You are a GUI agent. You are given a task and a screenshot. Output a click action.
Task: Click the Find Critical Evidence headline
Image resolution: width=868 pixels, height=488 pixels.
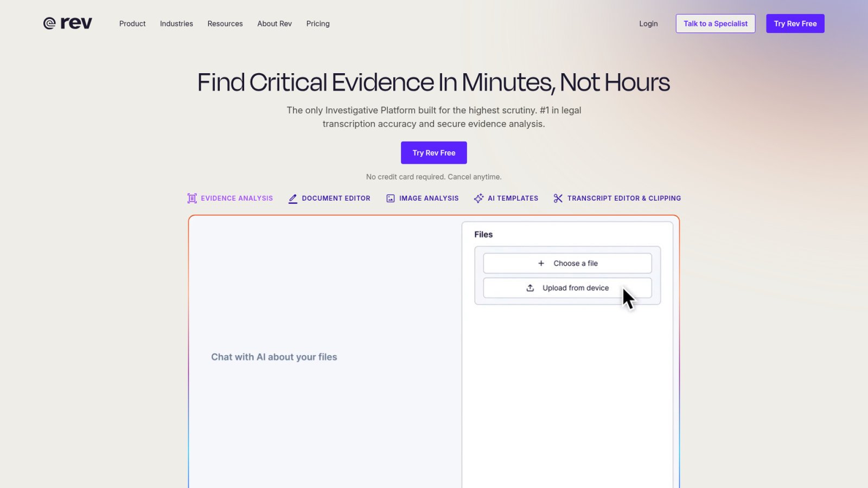point(434,82)
